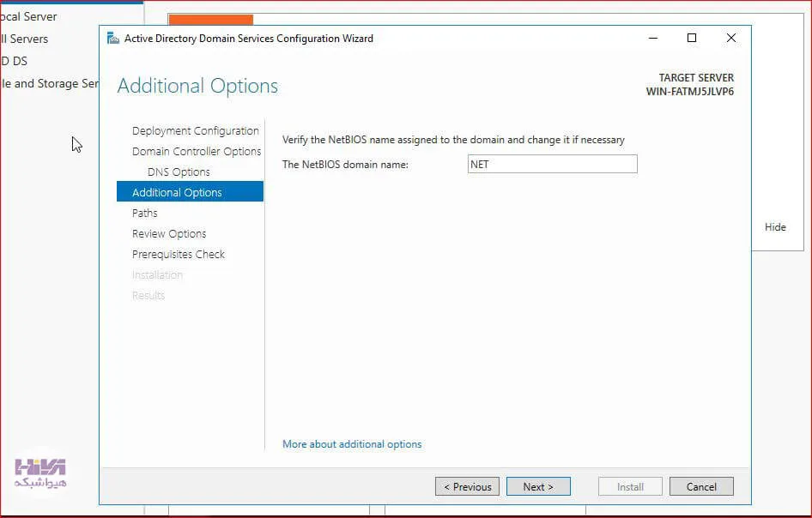812x518 pixels.
Task: Open the Paths step
Action: coord(144,214)
